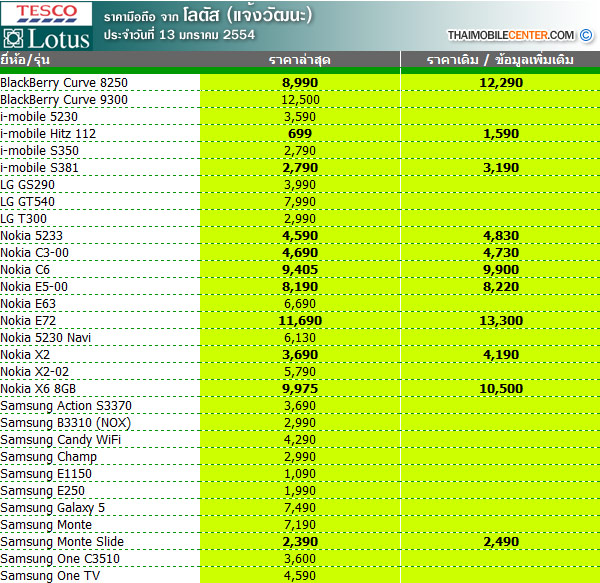Click the 7,190 price for Samsung Monte

click(300, 525)
